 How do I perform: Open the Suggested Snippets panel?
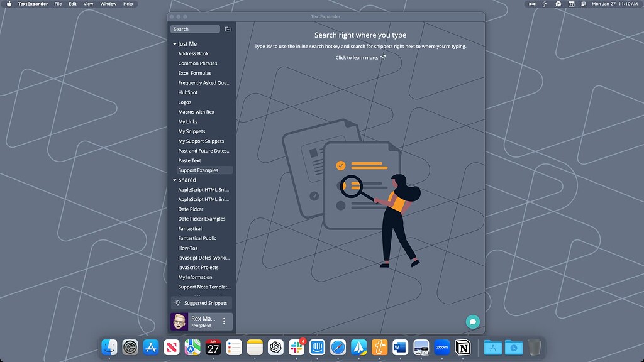(201, 303)
